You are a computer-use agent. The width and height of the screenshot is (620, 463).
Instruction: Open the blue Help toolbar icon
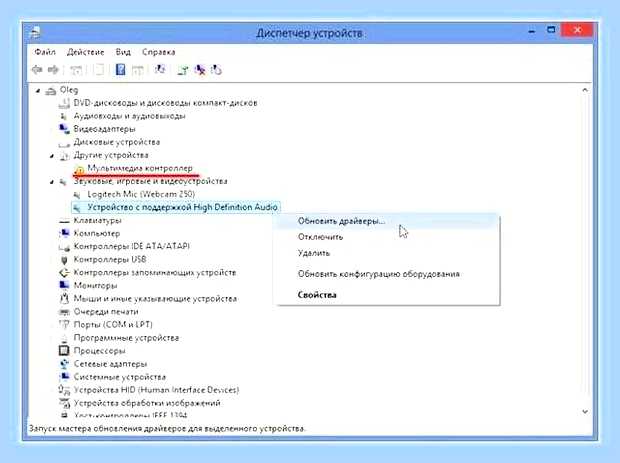pos(120,70)
